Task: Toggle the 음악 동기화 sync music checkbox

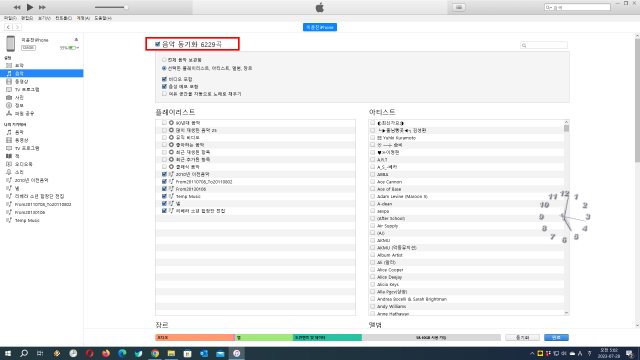Action: pyautogui.click(x=158, y=44)
